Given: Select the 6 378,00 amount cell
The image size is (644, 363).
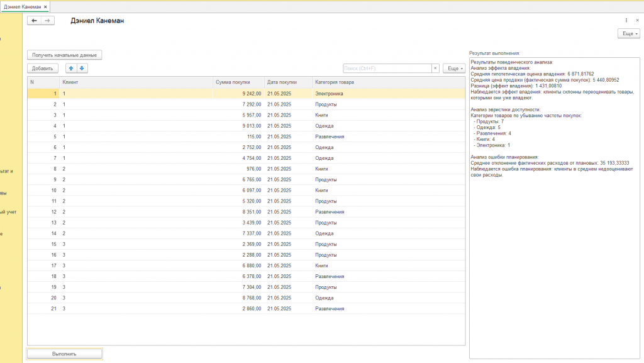Looking at the screenshot, I should [x=238, y=276].
